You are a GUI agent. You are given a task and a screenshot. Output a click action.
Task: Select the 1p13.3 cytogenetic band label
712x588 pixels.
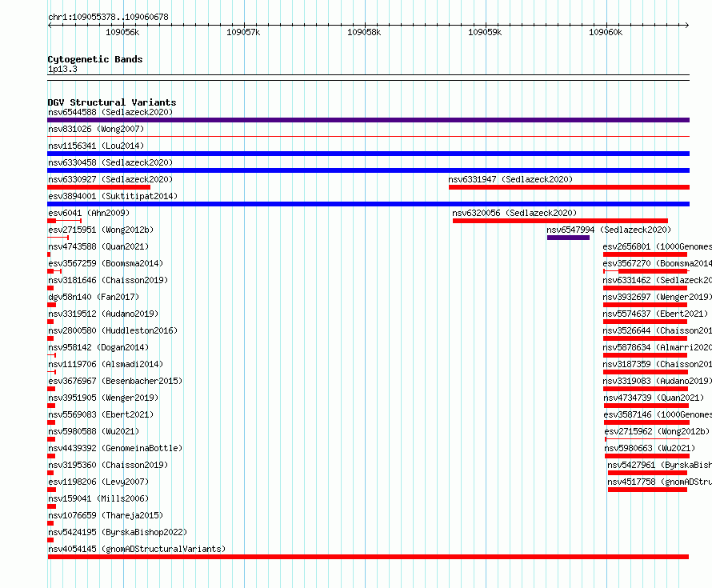click(62, 69)
